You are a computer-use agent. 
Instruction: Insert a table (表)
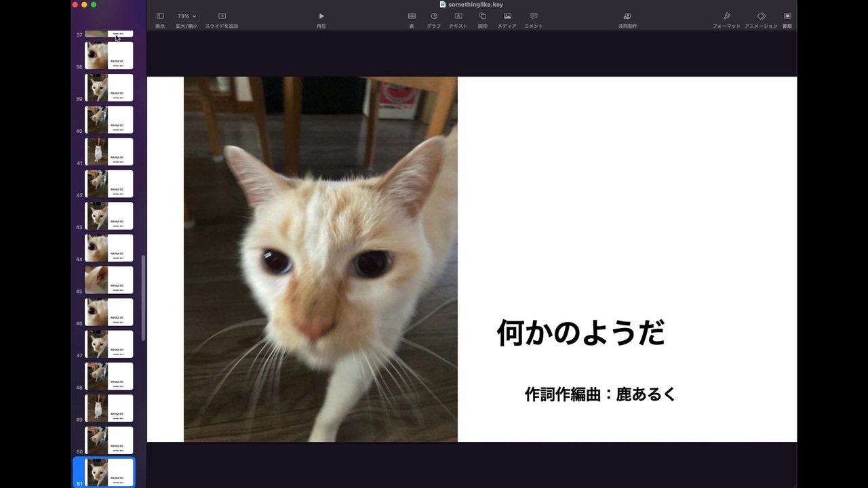click(412, 20)
